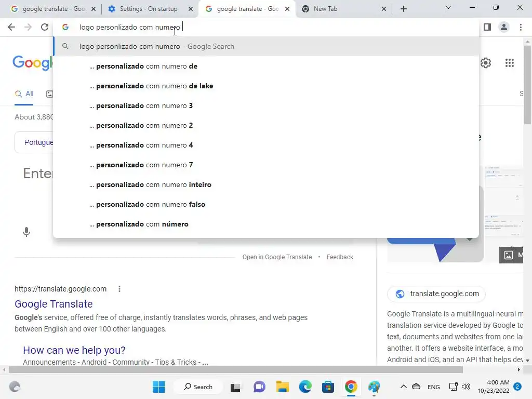Open the Chrome profile avatar
The width and height of the screenshot is (532, 399).
click(x=504, y=27)
